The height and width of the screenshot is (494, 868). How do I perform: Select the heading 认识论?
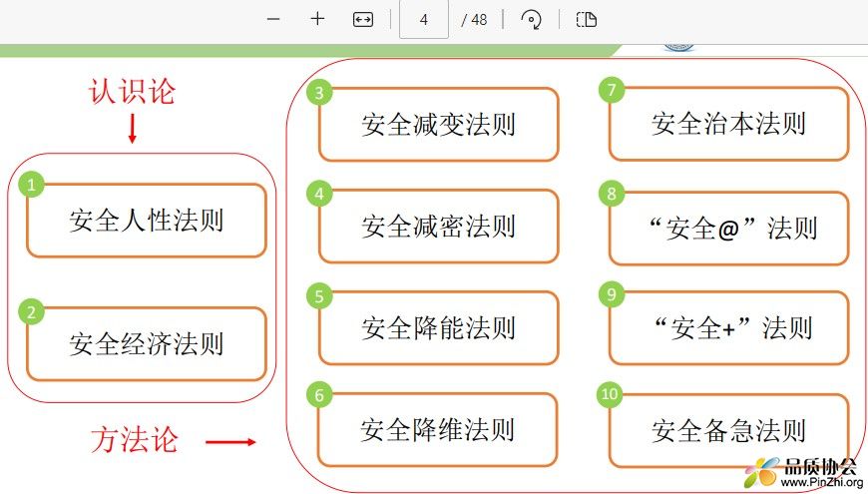pos(133,92)
